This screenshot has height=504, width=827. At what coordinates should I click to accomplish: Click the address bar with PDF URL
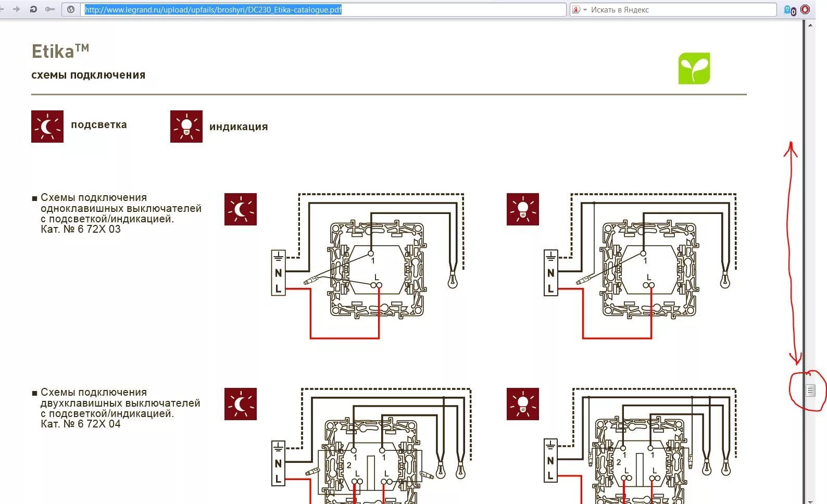click(x=323, y=10)
